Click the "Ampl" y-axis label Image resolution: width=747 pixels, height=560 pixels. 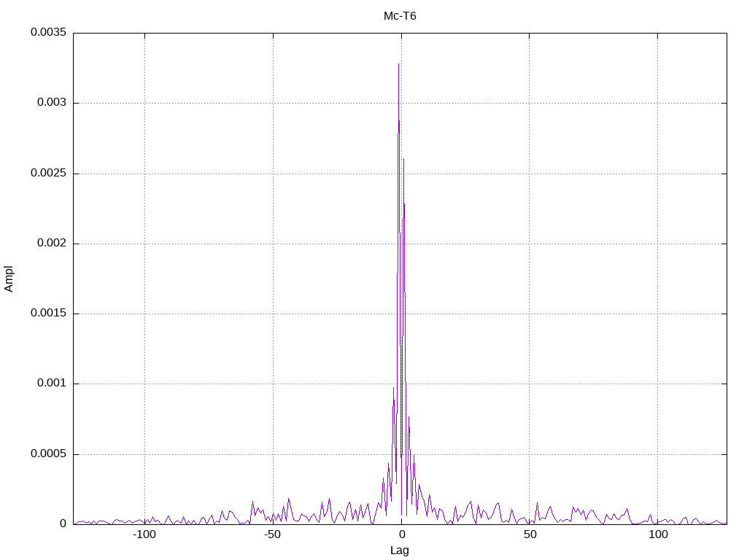[x=9, y=279]
